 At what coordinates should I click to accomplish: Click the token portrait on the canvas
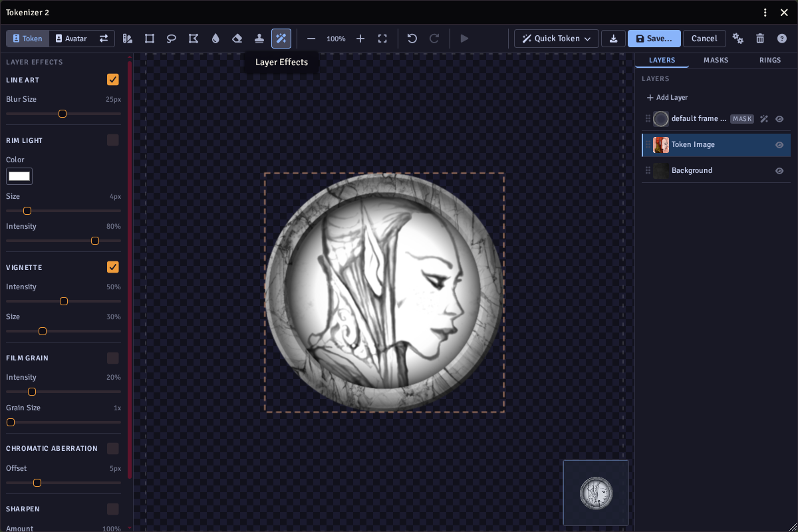coord(384,293)
